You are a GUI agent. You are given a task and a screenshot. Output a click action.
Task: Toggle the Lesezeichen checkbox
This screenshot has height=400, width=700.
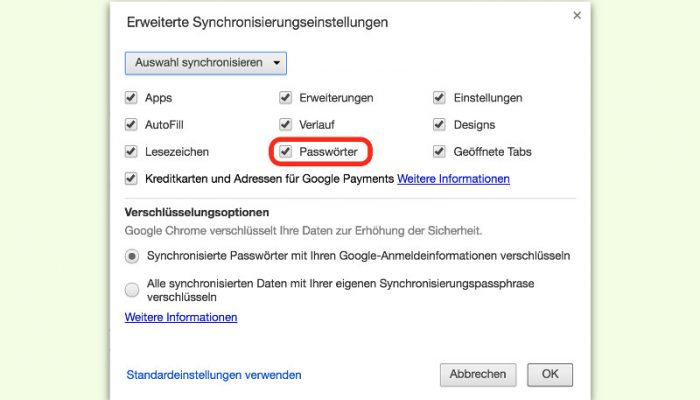click(x=131, y=151)
